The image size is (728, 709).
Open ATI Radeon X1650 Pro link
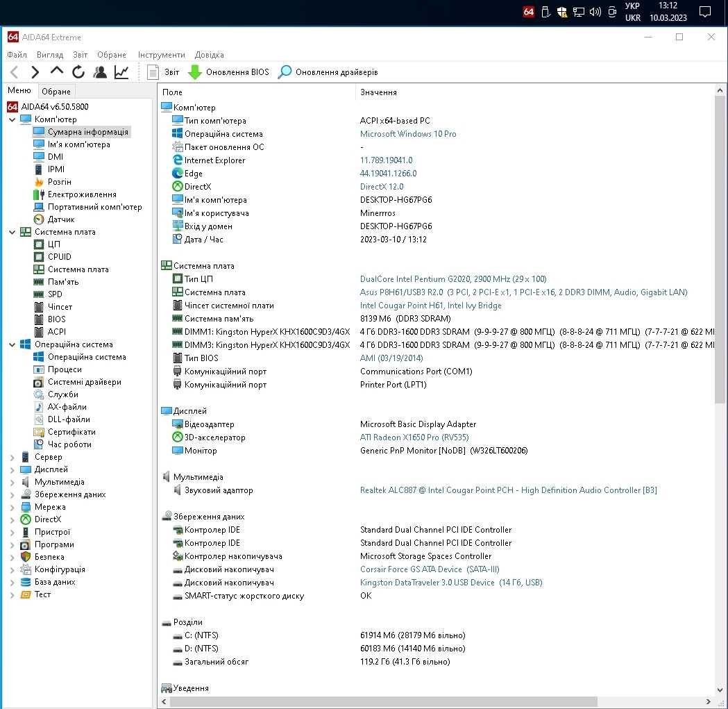[414, 437]
